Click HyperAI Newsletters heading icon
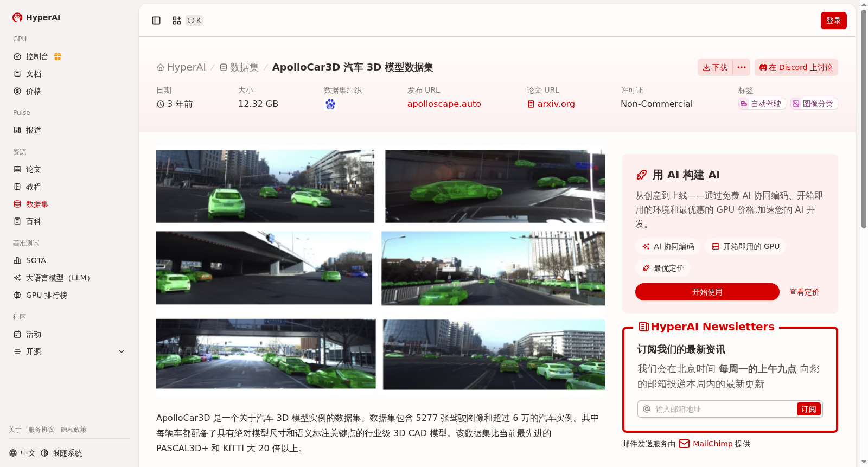The height and width of the screenshot is (467, 868). coord(644,327)
